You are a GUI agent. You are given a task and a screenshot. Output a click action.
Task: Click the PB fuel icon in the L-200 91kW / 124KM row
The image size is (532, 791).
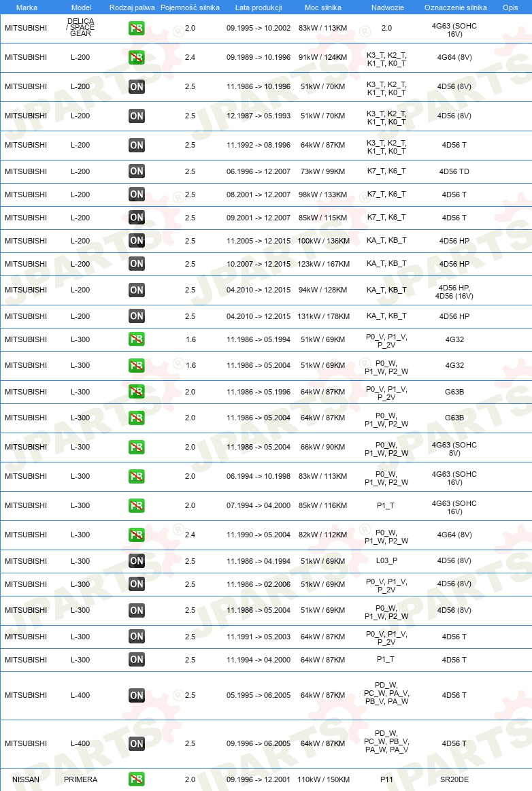pyautogui.click(x=136, y=58)
